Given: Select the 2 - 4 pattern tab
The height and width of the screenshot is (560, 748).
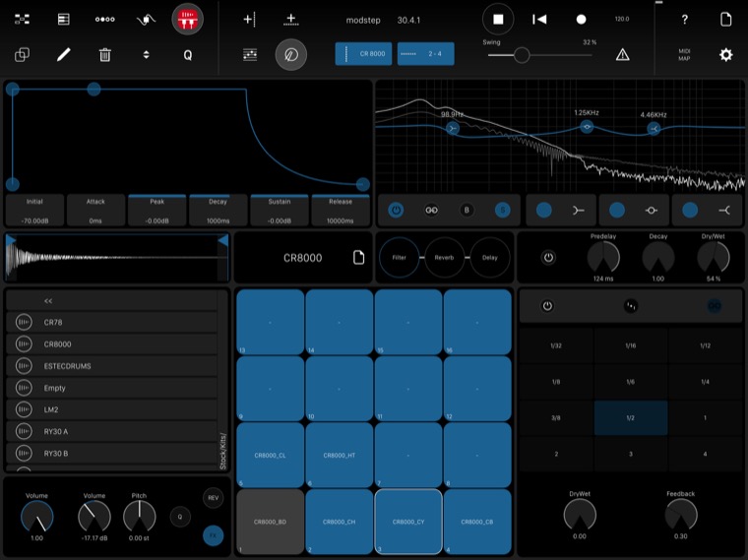Looking at the screenshot, I should (425, 54).
